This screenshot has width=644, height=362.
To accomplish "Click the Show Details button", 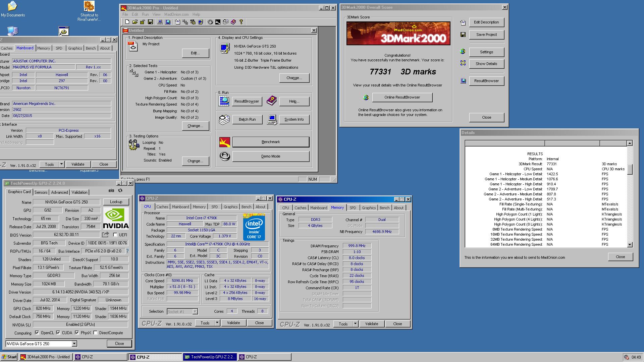I will coord(486,64).
